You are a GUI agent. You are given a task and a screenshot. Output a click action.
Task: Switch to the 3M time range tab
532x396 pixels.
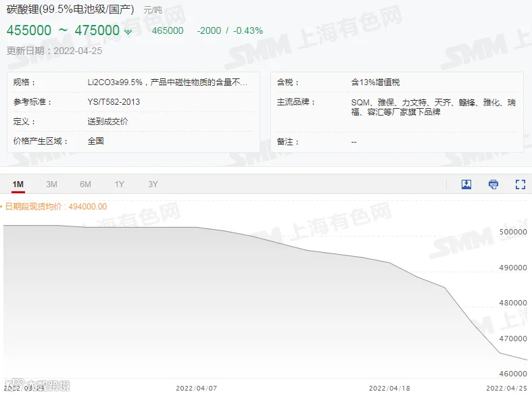pos(51,184)
